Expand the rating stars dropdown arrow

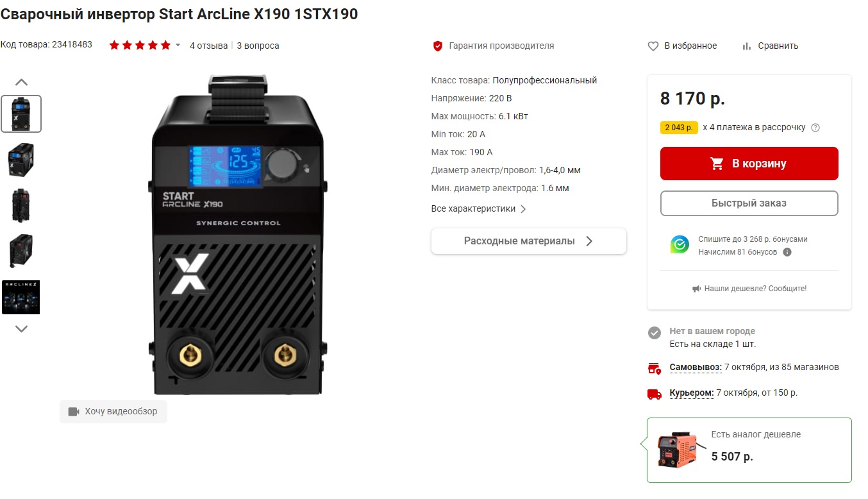(x=178, y=46)
